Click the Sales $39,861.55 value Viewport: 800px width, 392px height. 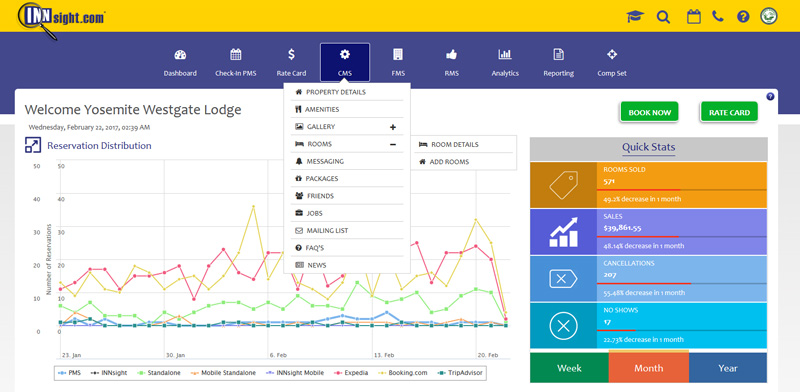point(622,228)
